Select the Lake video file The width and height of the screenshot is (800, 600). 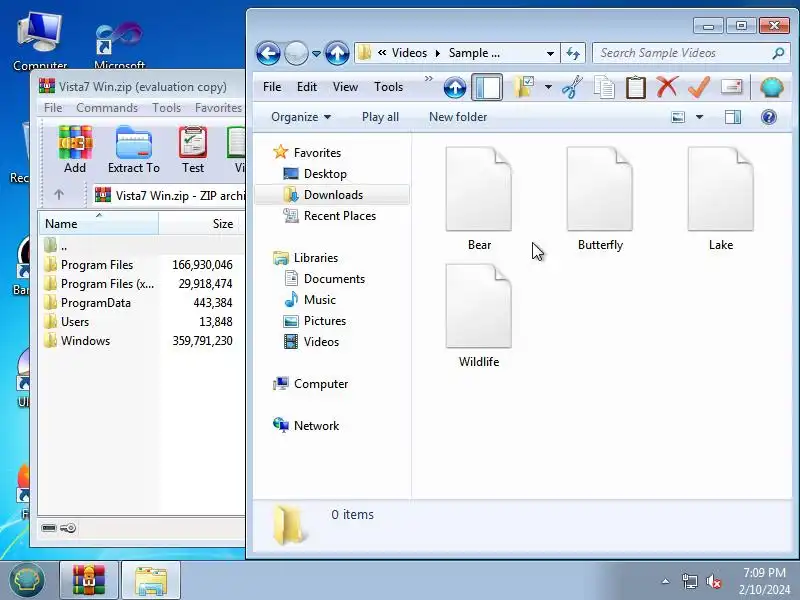pyautogui.click(x=720, y=199)
